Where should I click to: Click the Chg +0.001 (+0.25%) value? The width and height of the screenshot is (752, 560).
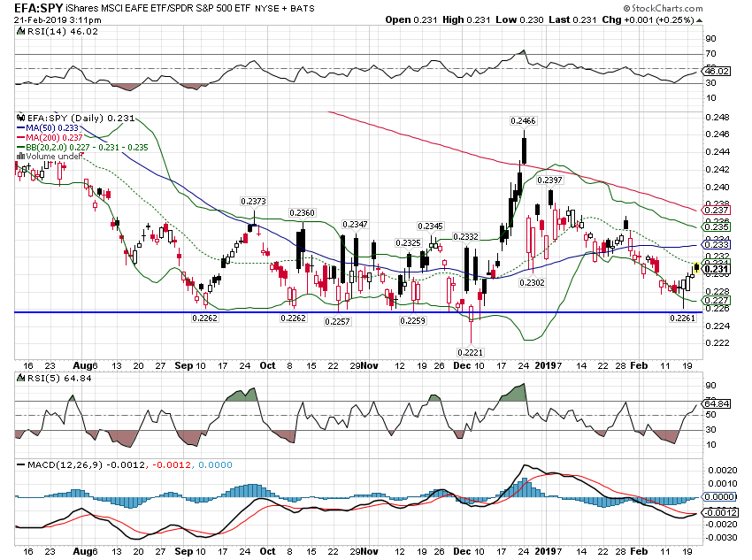tap(648, 20)
